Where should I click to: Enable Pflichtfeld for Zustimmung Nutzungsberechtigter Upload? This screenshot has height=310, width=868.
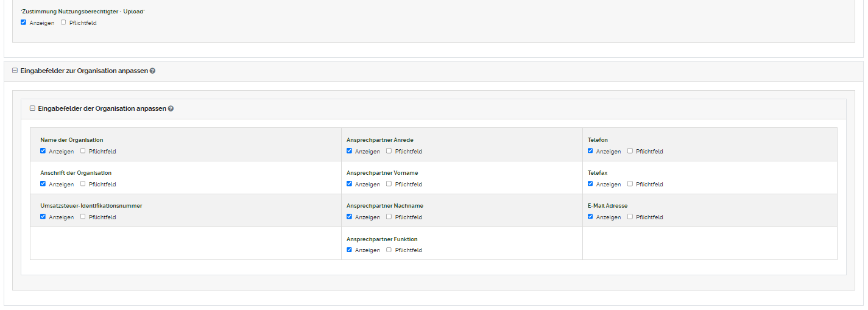click(63, 23)
